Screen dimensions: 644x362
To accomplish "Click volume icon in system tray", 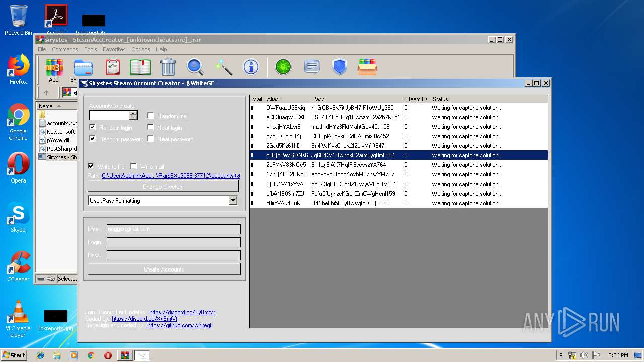I will tap(584, 355).
